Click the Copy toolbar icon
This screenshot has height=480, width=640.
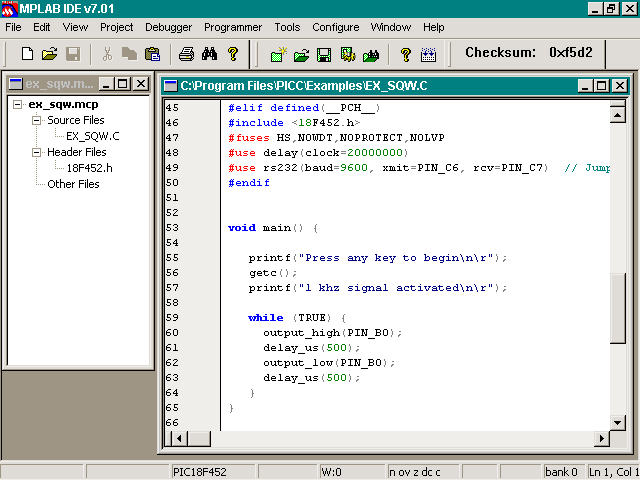pos(129,54)
